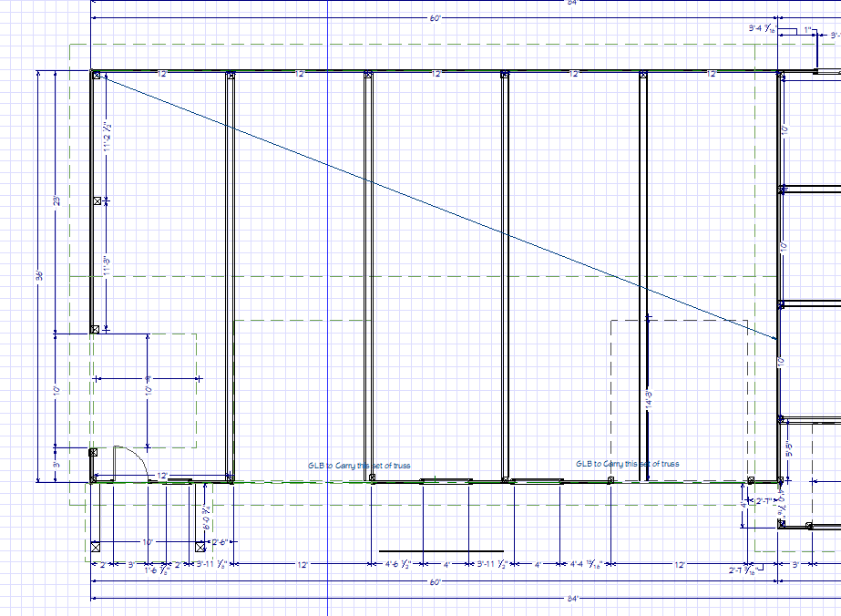This screenshot has height=616, width=841.
Task: Click the 3'-11 1/8" dimension
Action: click(x=212, y=564)
